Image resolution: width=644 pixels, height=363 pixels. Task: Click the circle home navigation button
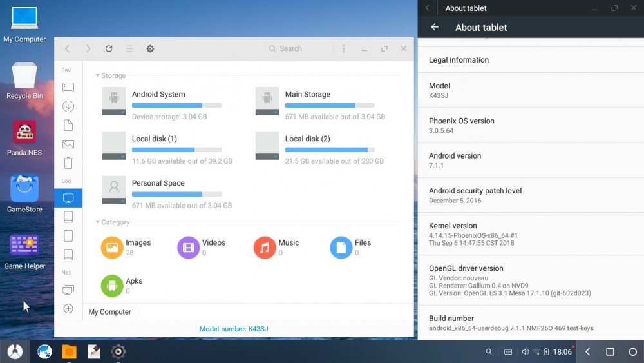point(632,351)
